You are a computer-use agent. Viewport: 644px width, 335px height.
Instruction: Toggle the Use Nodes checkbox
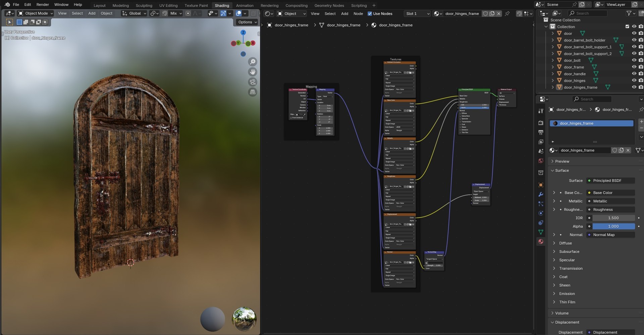pyautogui.click(x=370, y=13)
